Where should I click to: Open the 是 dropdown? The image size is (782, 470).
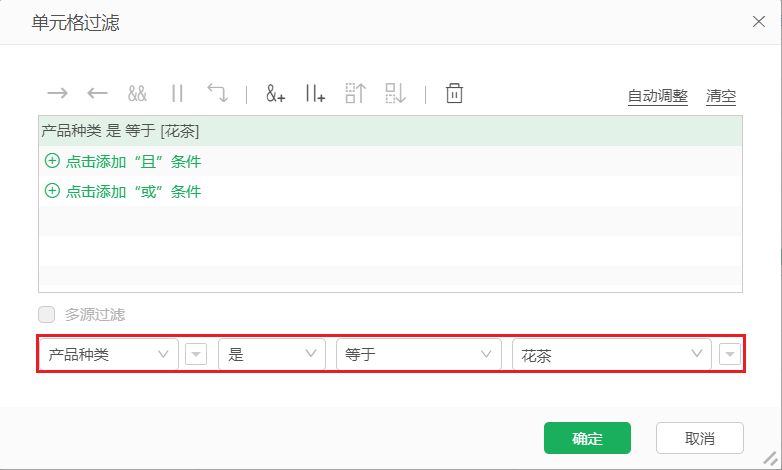point(272,354)
